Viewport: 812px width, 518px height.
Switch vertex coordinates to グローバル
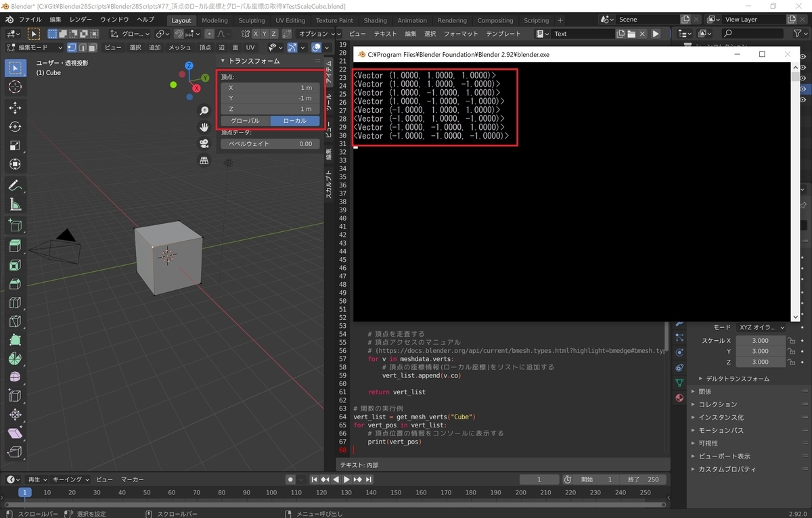click(245, 121)
